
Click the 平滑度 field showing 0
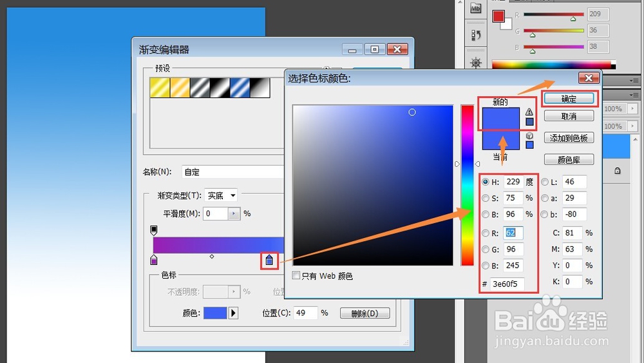click(216, 213)
